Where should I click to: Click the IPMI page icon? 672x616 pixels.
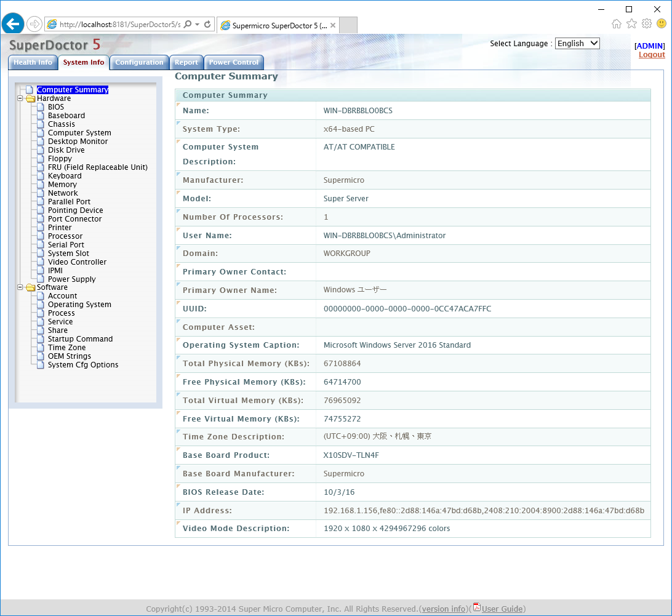(40, 271)
